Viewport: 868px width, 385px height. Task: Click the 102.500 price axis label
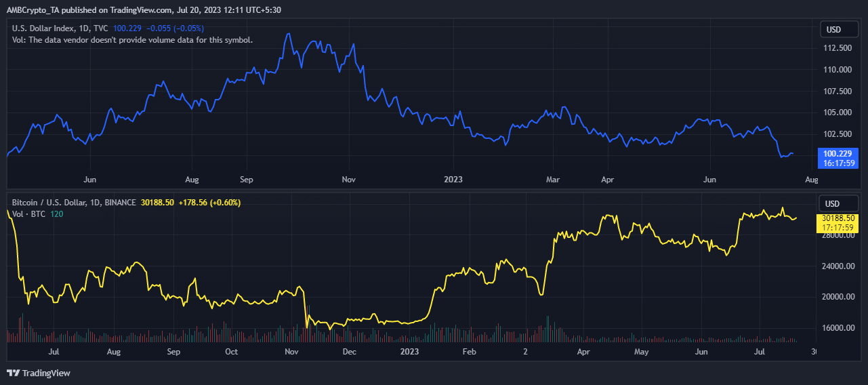point(837,134)
